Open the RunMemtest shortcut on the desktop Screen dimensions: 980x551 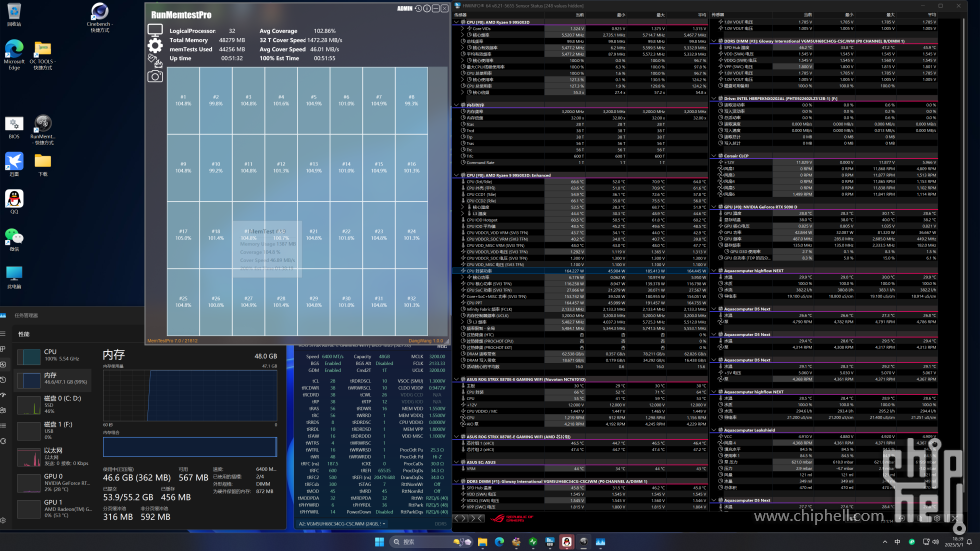pyautogui.click(x=42, y=130)
